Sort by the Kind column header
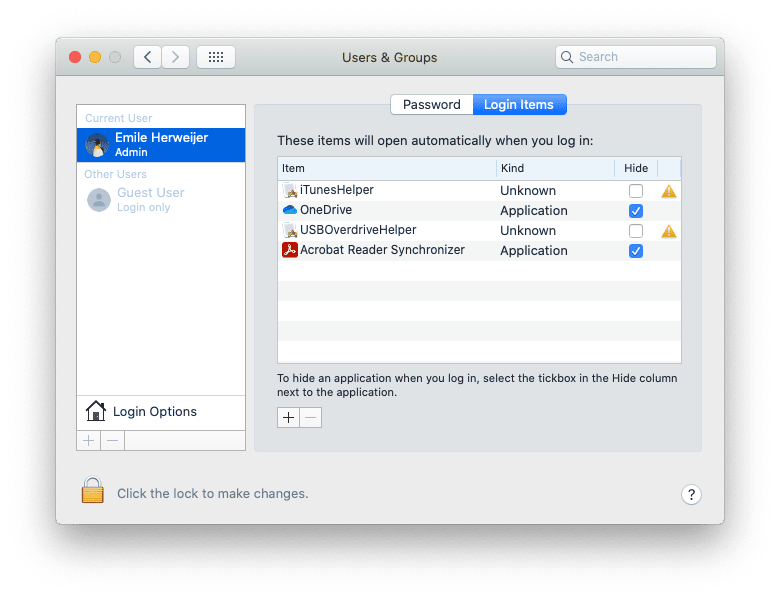Viewport: 780px width, 598px height. click(x=555, y=169)
